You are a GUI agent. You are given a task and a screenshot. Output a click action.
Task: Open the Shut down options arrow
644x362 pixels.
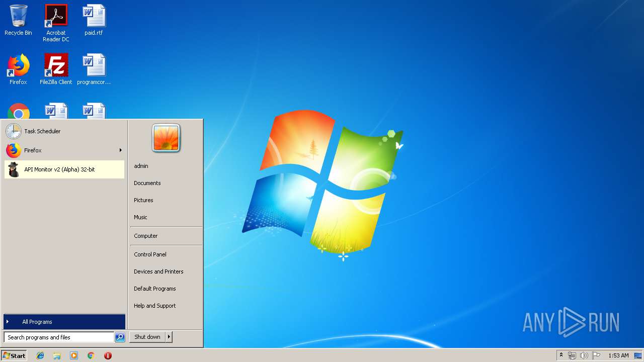tap(169, 337)
